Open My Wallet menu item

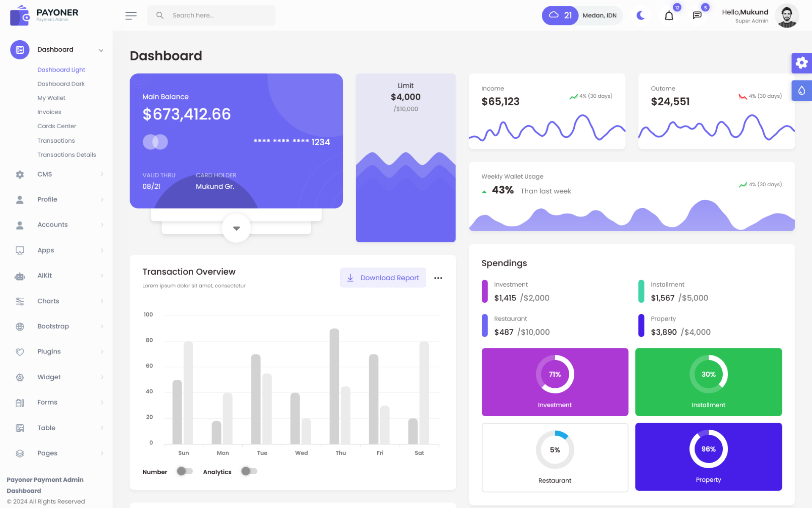click(51, 98)
